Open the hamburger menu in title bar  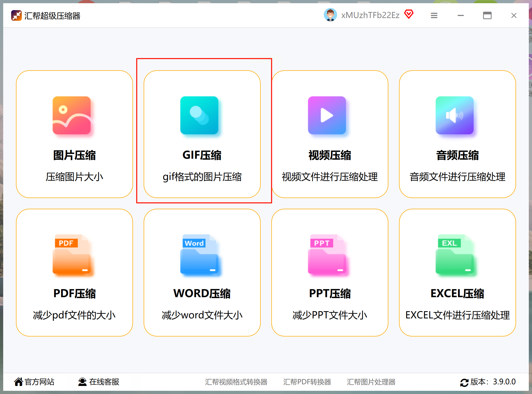coord(434,15)
